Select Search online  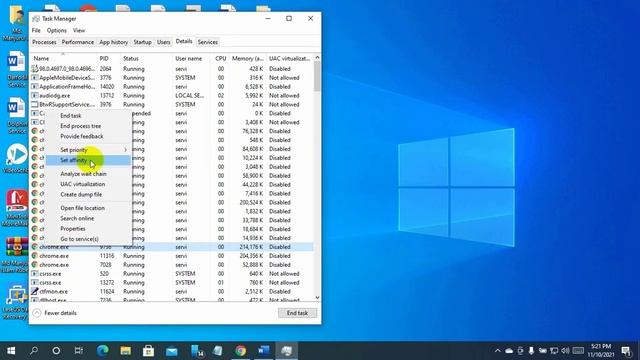click(77, 218)
